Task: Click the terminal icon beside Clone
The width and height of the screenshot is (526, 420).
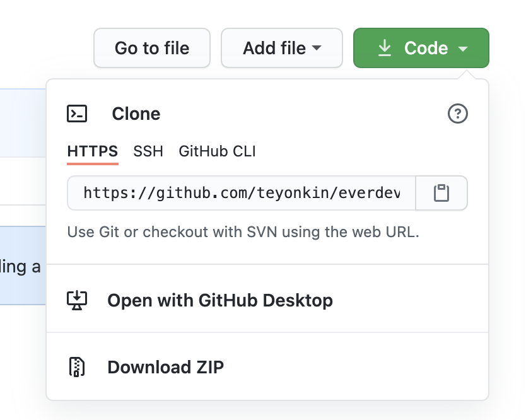Action: click(77, 114)
